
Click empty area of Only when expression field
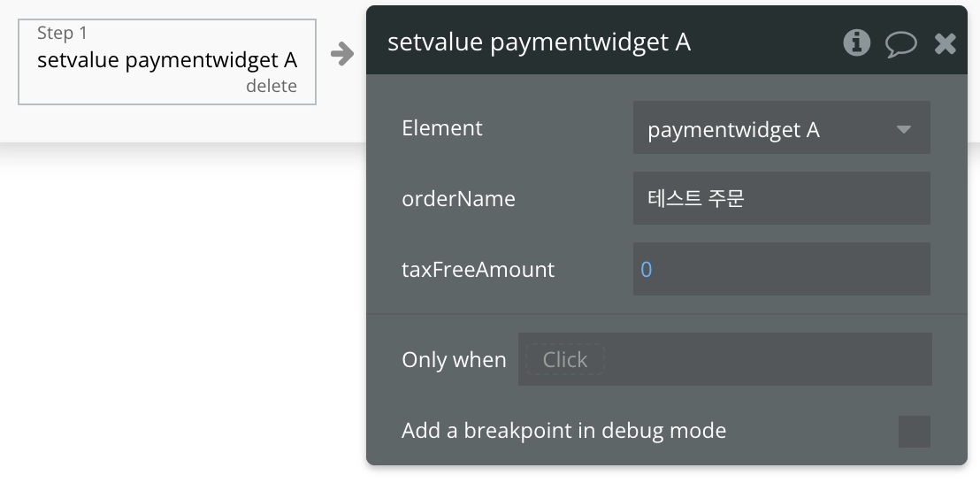coord(768,360)
